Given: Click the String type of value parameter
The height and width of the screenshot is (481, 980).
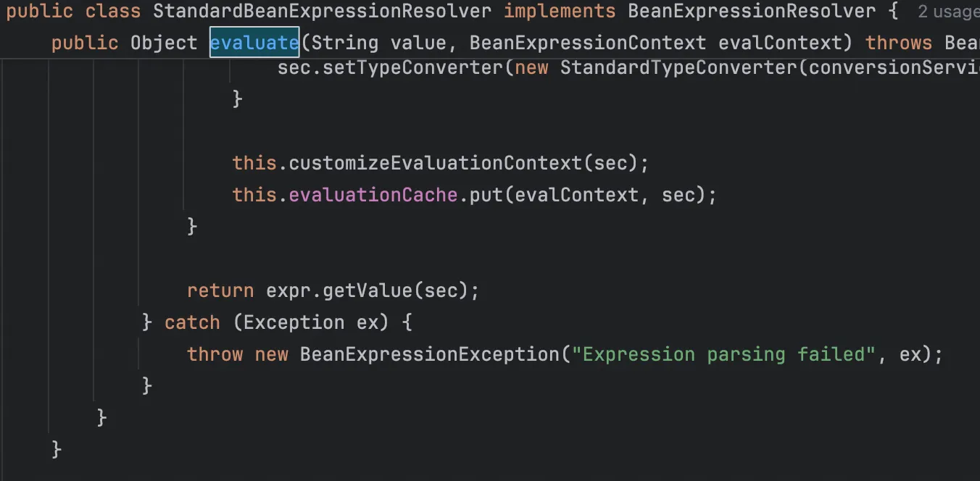Looking at the screenshot, I should click(x=344, y=43).
